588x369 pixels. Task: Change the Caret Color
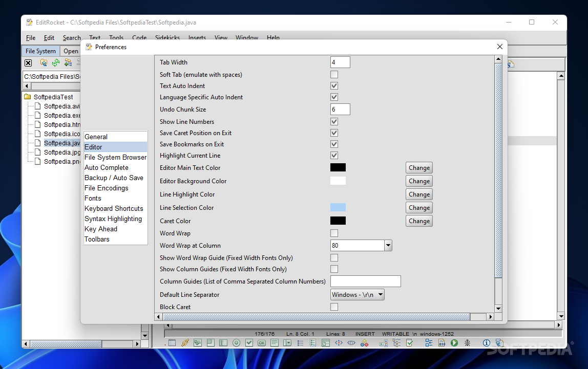(419, 221)
